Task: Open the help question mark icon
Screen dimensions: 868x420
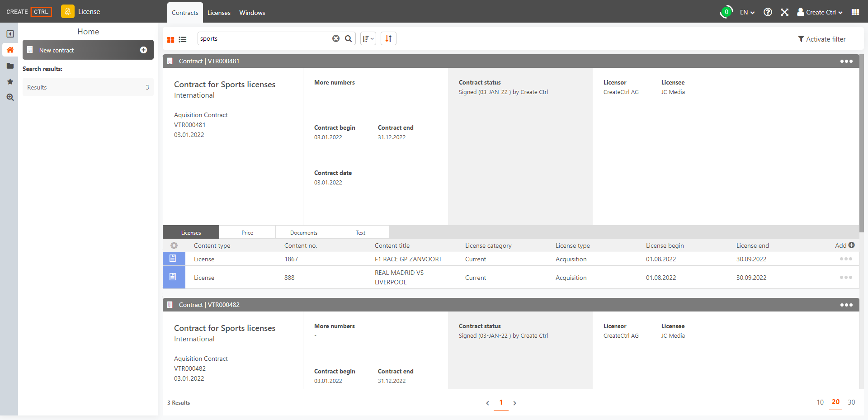Action: pyautogui.click(x=768, y=12)
